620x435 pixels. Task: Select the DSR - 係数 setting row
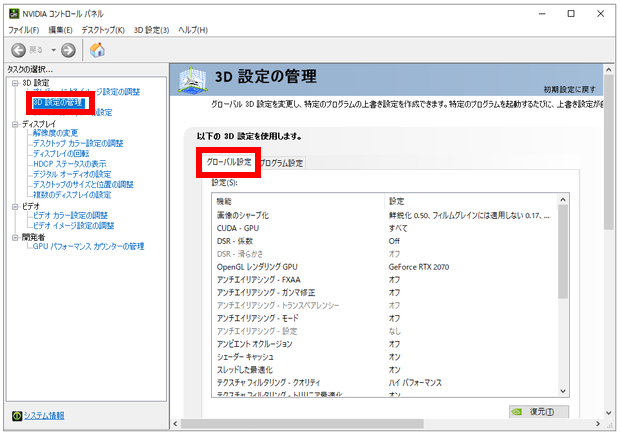[384, 241]
